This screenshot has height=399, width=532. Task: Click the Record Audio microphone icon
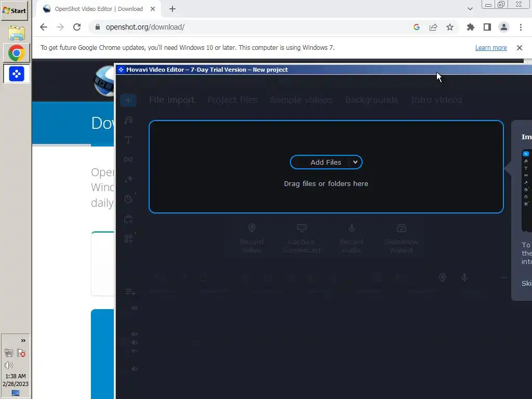[352, 228]
